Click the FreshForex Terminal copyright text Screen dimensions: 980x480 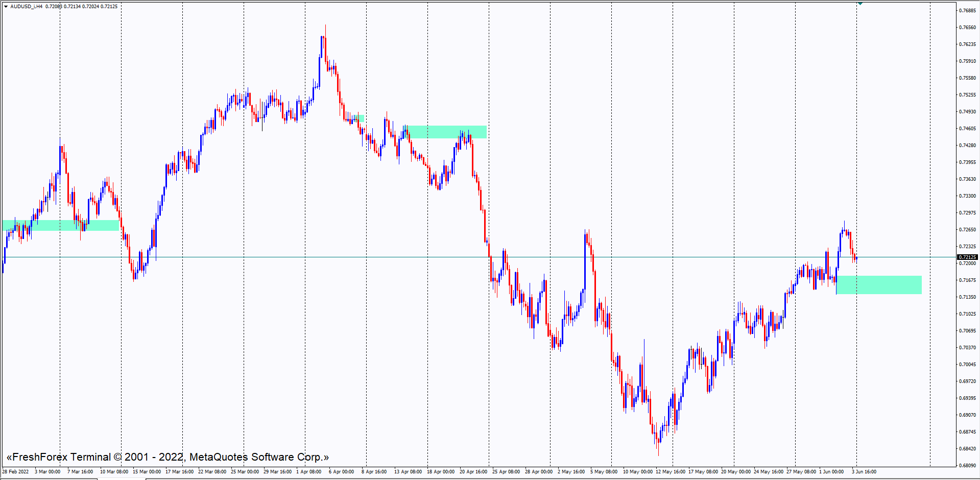coord(168,457)
